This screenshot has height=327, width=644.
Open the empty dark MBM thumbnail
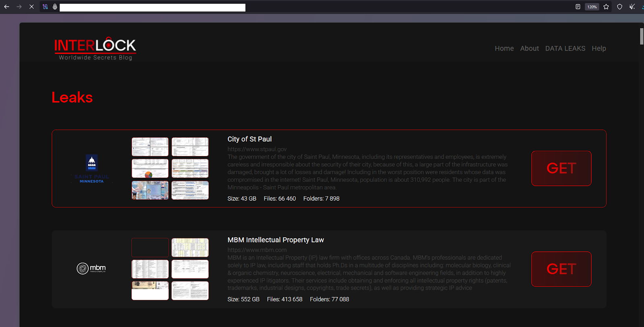150,247
